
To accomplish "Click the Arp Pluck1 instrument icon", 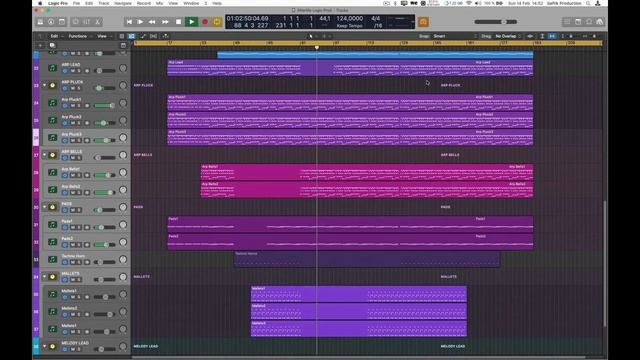I will [x=52, y=103].
